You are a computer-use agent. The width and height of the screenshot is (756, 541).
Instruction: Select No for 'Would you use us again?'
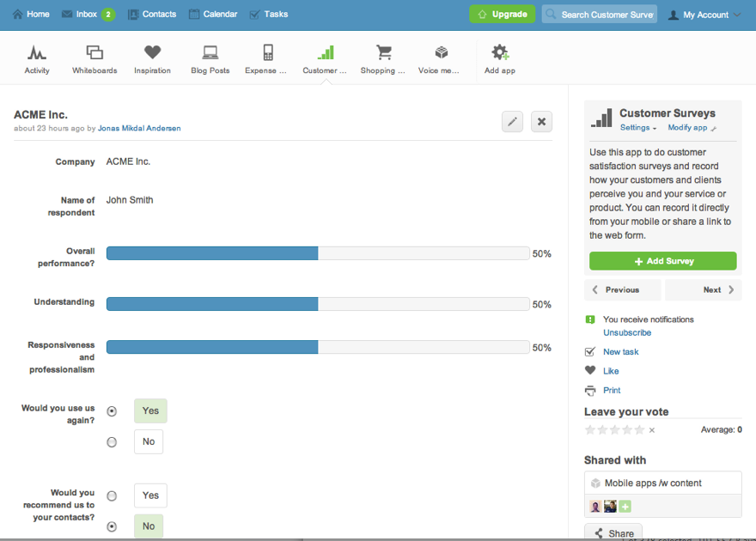point(112,442)
